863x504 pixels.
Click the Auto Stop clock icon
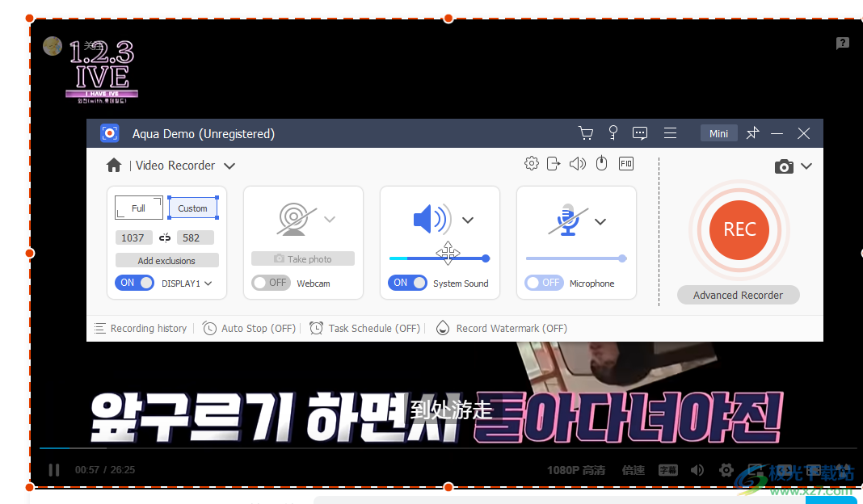coord(209,329)
